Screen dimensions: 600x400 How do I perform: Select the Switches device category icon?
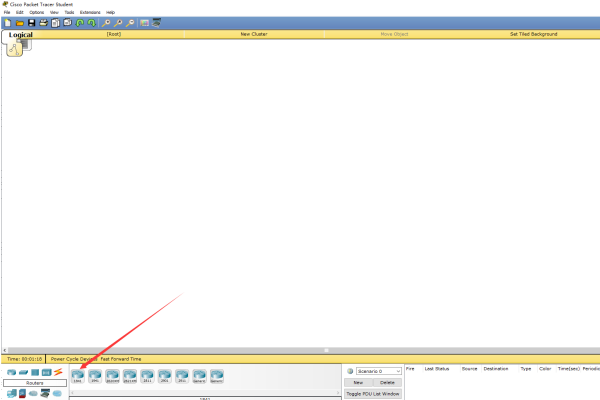pyautogui.click(x=23, y=372)
